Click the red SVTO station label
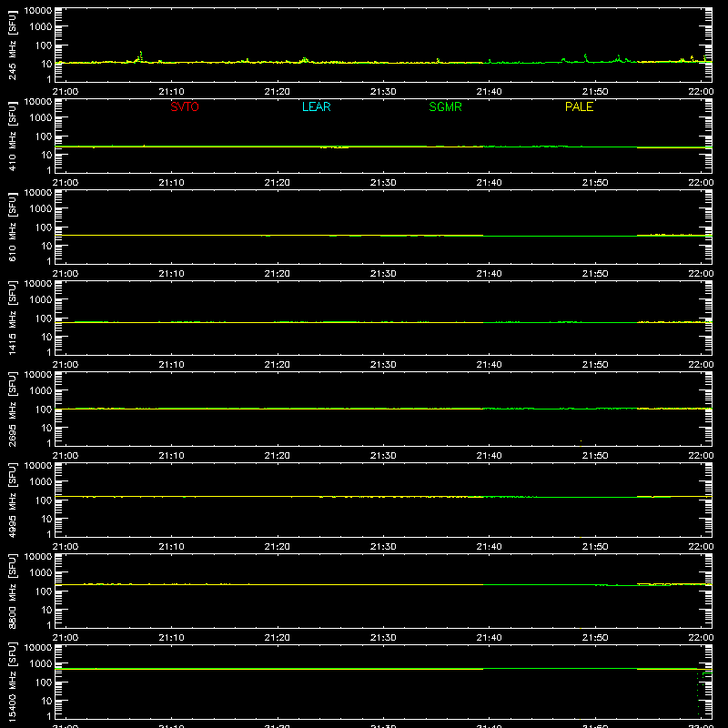728x728 pixels. tap(185, 106)
